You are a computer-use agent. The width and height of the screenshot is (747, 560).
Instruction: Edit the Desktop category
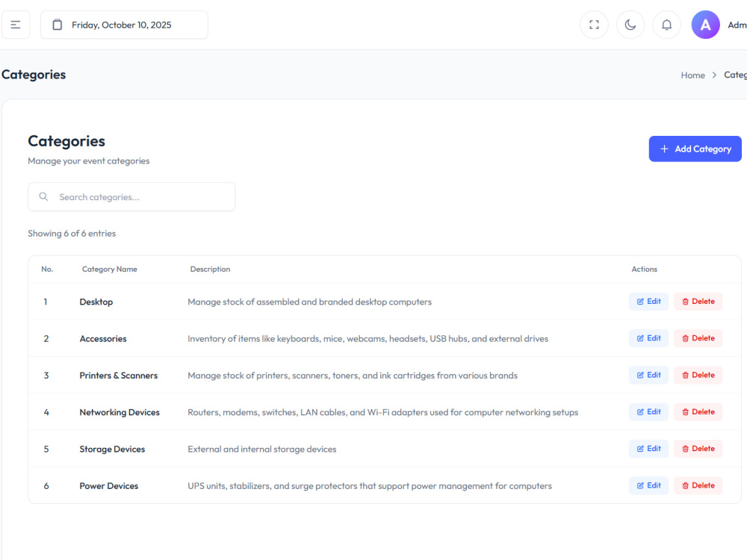point(648,302)
